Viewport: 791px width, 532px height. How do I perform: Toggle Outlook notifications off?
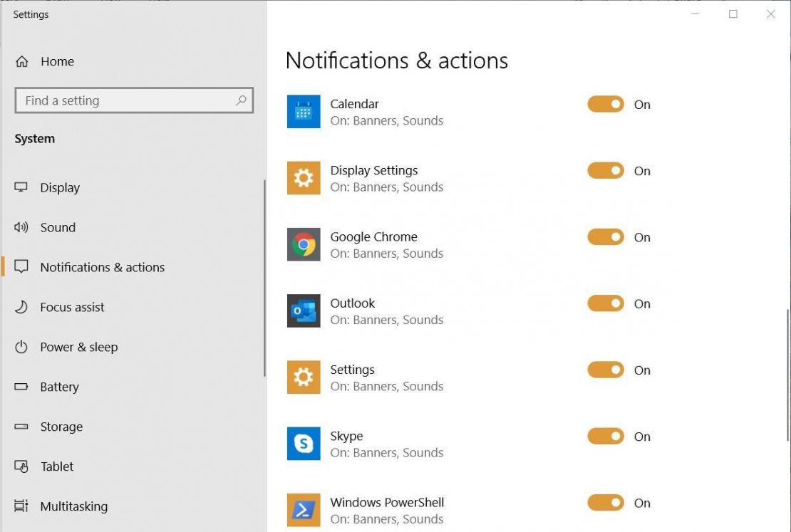pos(605,303)
